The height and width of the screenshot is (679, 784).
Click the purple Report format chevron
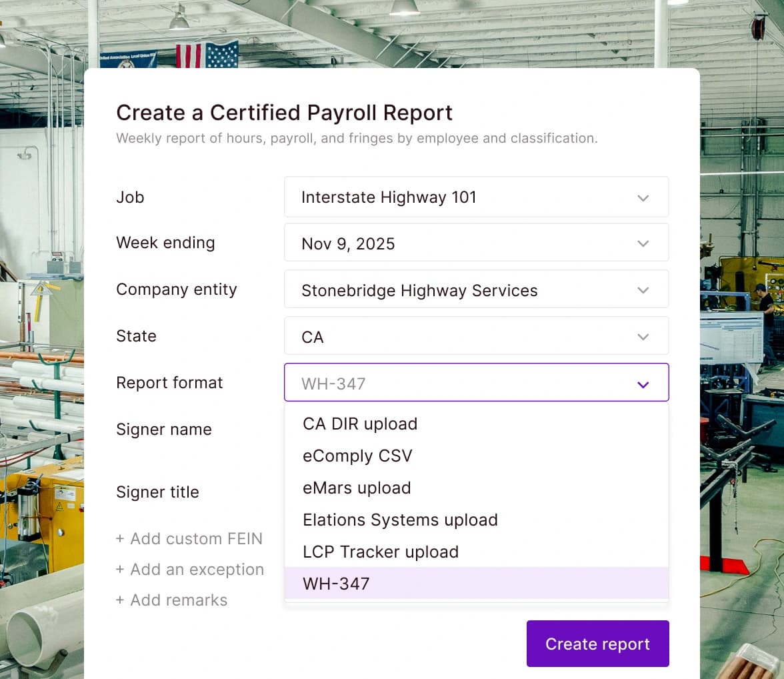(x=643, y=384)
